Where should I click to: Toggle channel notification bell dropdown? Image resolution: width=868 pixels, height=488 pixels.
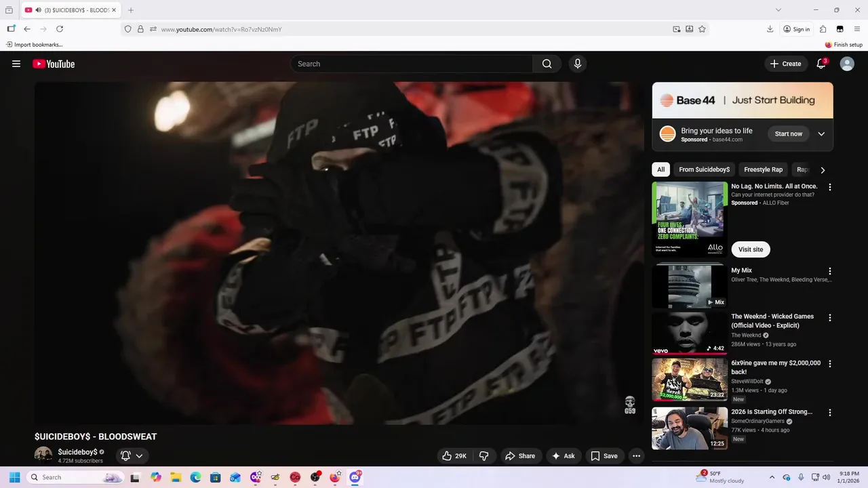[x=132, y=456]
